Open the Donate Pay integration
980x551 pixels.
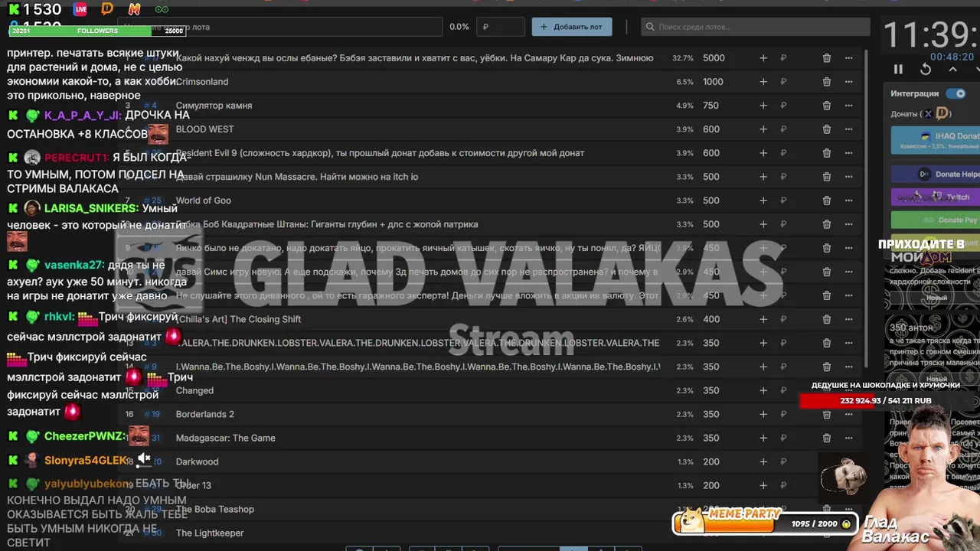935,220
